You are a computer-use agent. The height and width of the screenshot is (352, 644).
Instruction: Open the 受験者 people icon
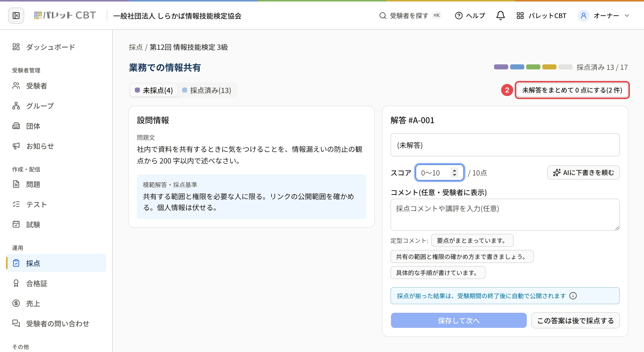(x=16, y=86)
